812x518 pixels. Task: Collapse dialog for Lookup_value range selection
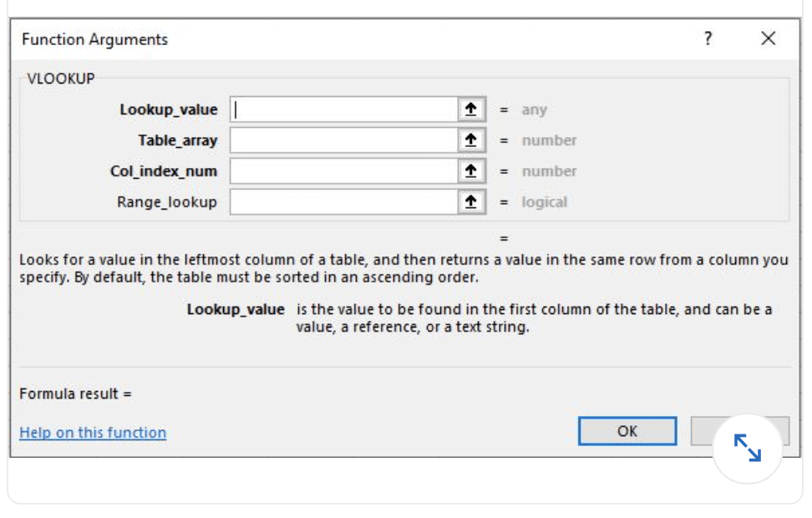[x=471, y=109]
